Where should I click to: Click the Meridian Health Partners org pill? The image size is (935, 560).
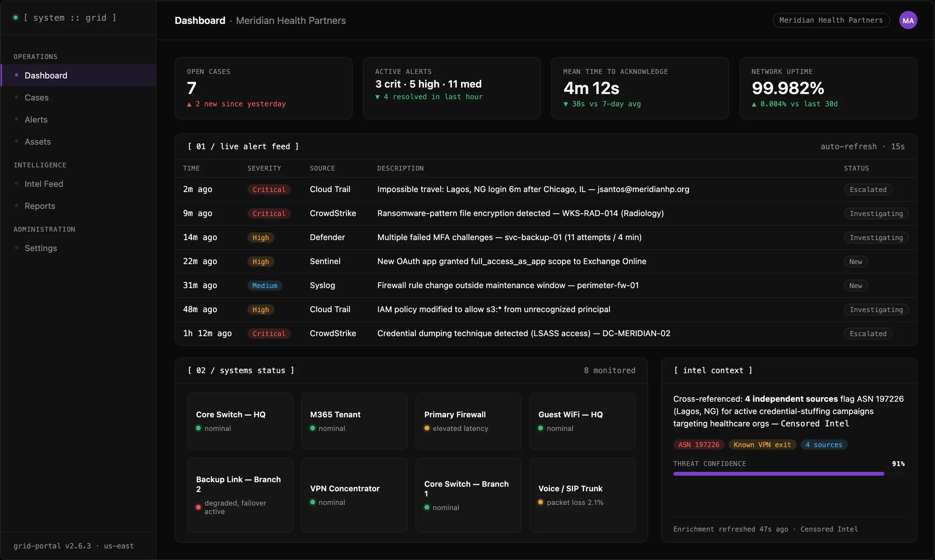coord(831,20)
